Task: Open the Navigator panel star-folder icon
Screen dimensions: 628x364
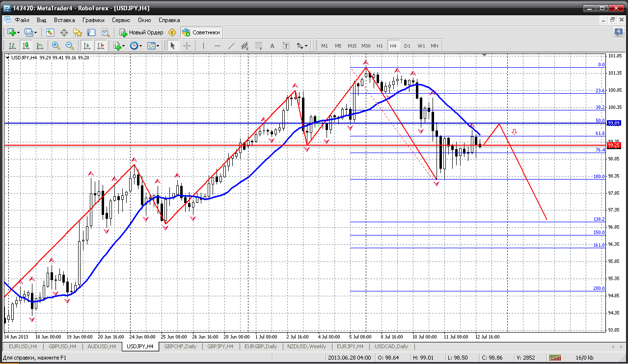Action: pos(78,32)
